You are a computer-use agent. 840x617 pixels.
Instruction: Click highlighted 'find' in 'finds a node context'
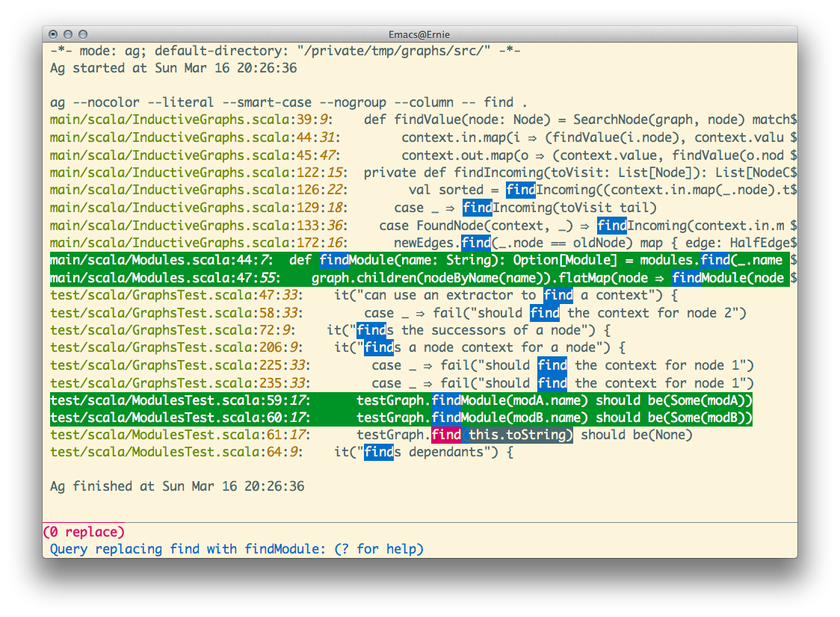click(x=379, y=347)
